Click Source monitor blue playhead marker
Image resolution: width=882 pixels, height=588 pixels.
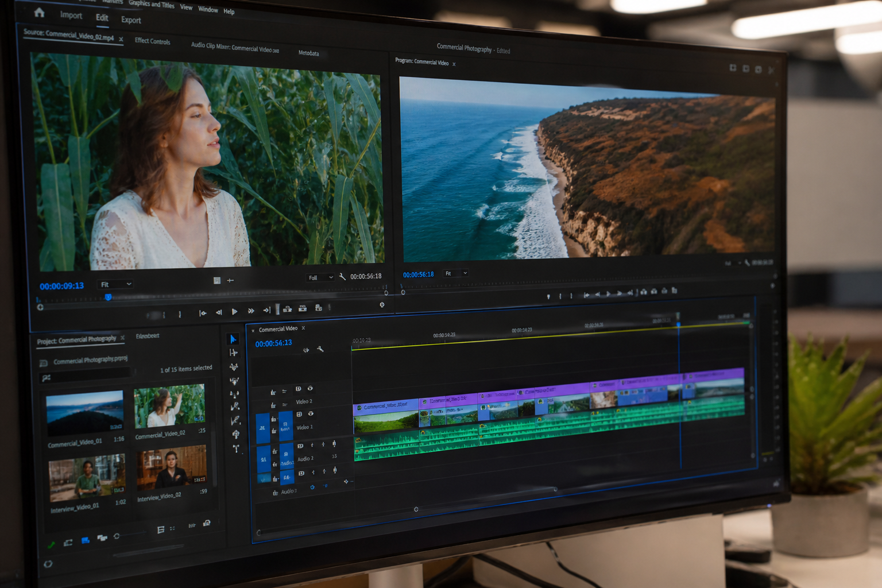coord(108,297)
